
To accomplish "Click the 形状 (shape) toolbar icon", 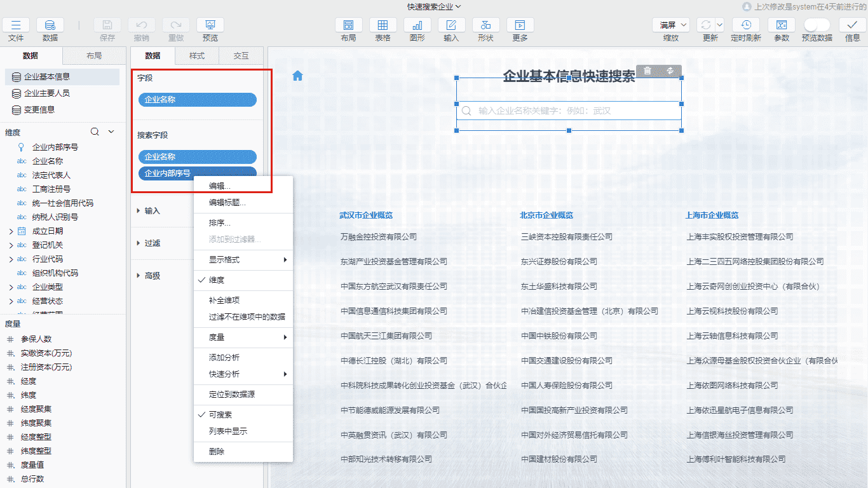I will (485, 25).
